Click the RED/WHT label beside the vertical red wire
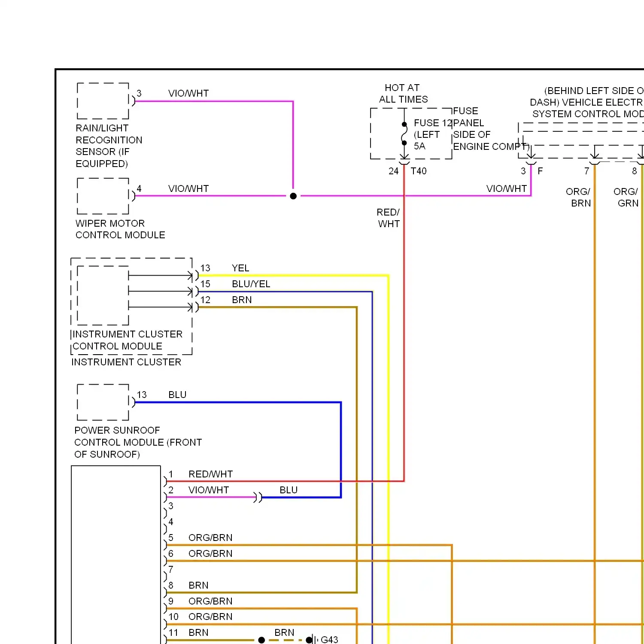 pyautogui.click(x=389, y=218)
